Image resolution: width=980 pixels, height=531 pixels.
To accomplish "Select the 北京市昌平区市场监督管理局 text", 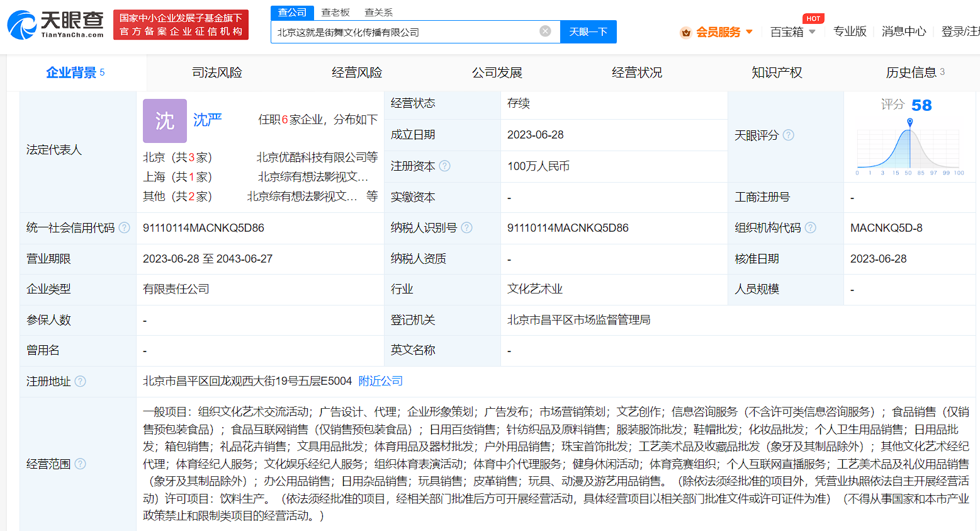I will point(578,320).
